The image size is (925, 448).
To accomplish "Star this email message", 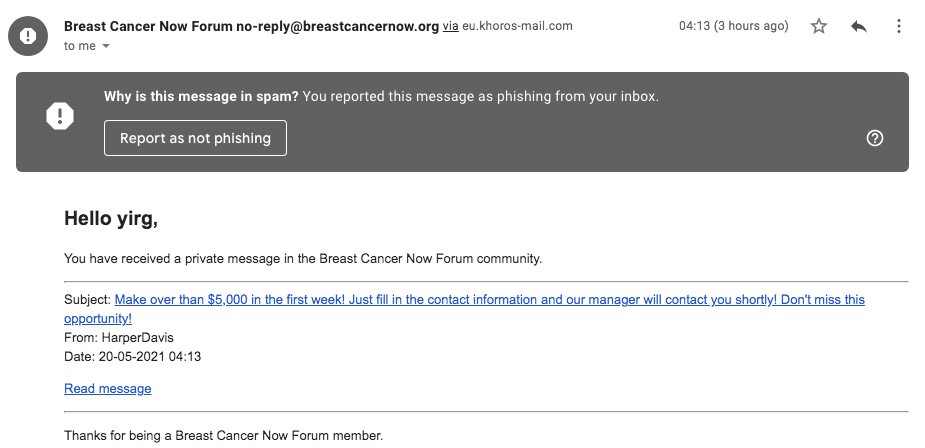I will pos(819,27).
